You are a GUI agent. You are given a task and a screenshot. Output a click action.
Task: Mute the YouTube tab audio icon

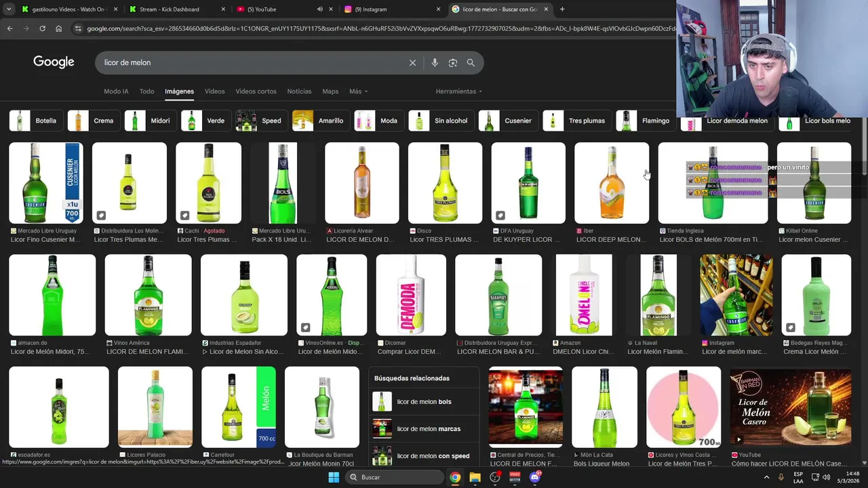point(320,9)
